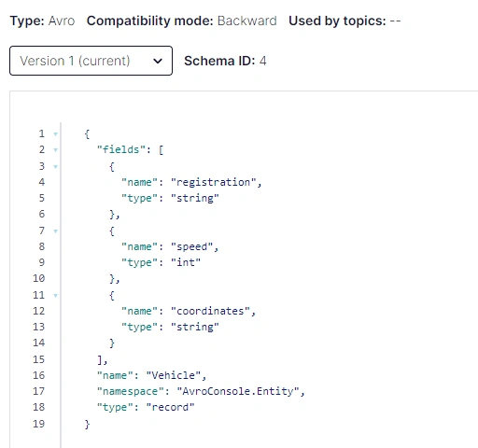
Task: Place cursor on "coordinates" value
Action: (210, 311)
